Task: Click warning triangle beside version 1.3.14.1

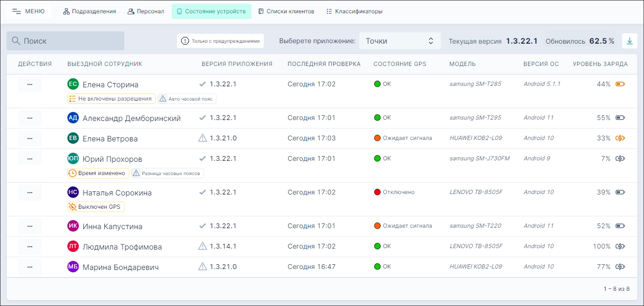Action: pyautogui.click(x=203, y=246)
